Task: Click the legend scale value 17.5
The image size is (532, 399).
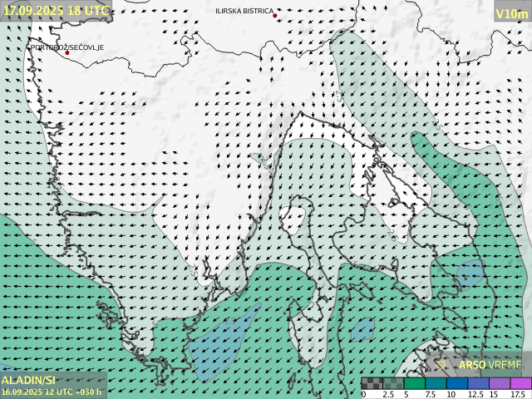Action: click(x=518, y=394)
